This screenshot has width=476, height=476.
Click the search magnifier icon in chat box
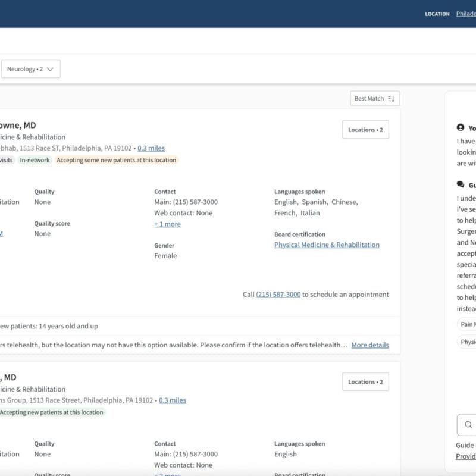[468, 425]
